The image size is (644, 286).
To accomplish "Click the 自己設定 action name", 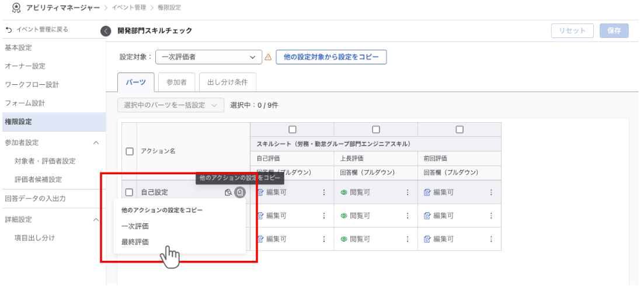I will [154, 192].
